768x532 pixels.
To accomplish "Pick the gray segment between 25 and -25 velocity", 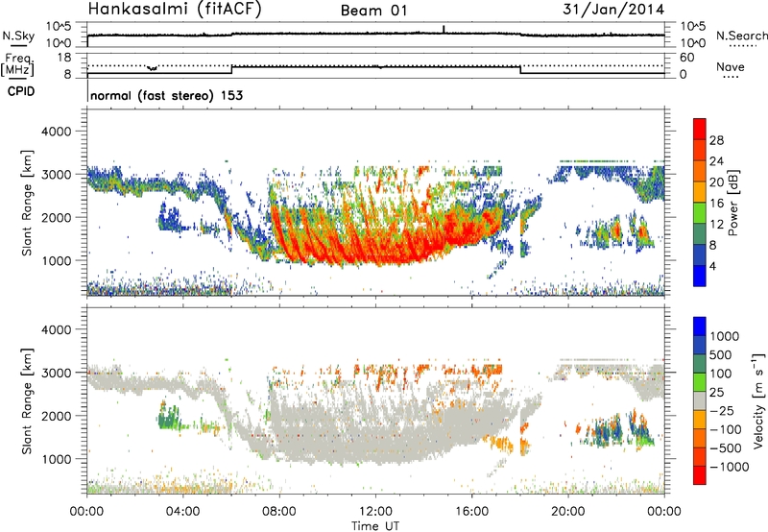I will pos(700,400).
